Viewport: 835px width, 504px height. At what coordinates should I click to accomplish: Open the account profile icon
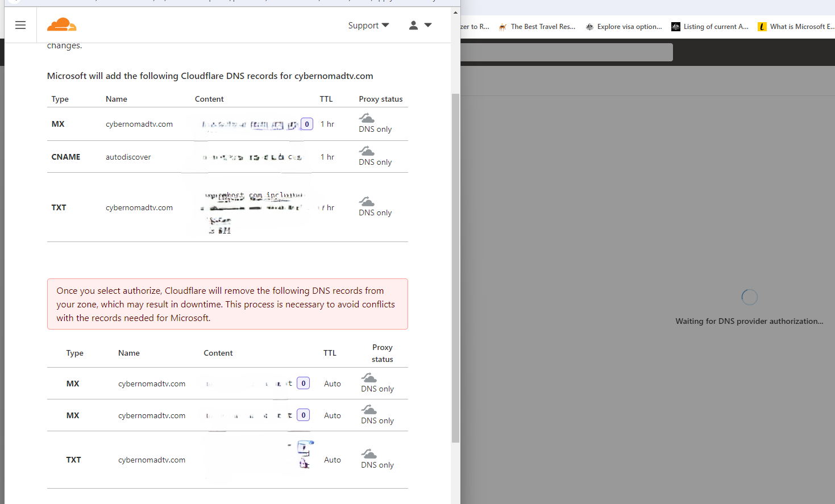(413, 25)
